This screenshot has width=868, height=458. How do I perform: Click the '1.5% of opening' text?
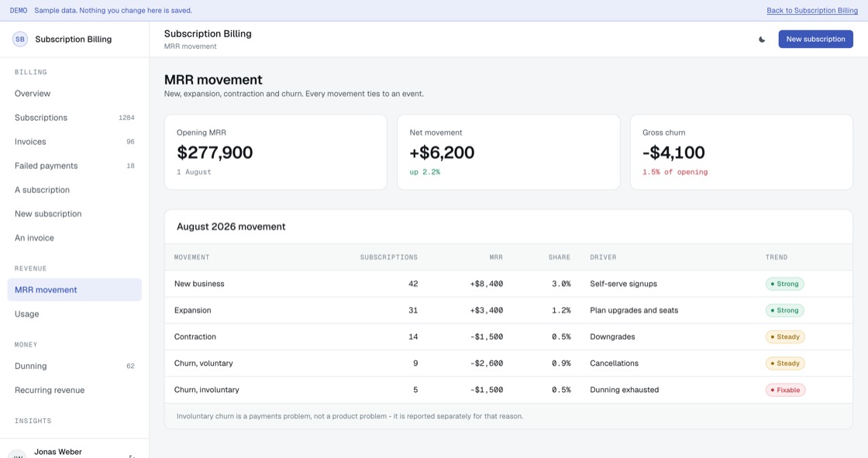pos(675,172)
